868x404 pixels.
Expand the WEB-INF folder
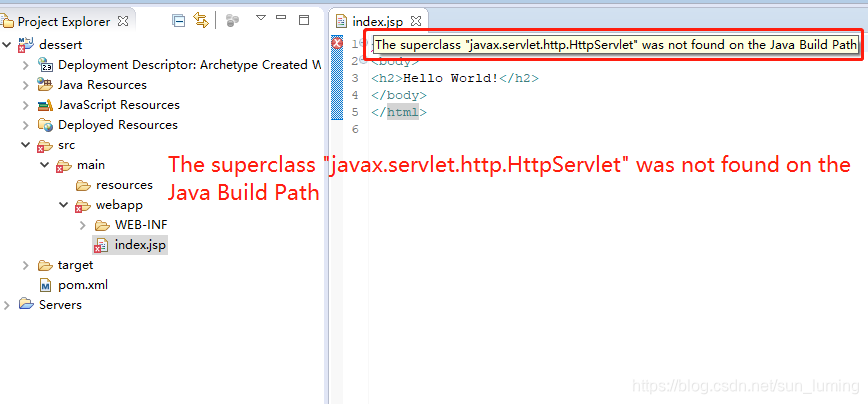83,225
